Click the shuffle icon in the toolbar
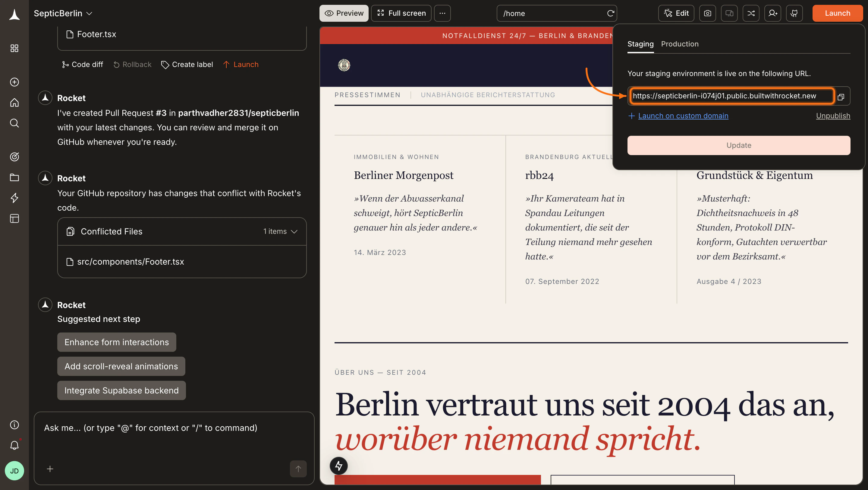 (751, 13)
